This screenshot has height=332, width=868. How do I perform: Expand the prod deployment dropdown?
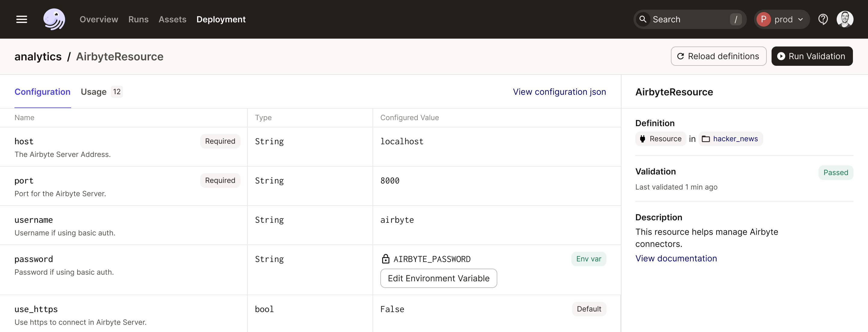click(782, 19)
